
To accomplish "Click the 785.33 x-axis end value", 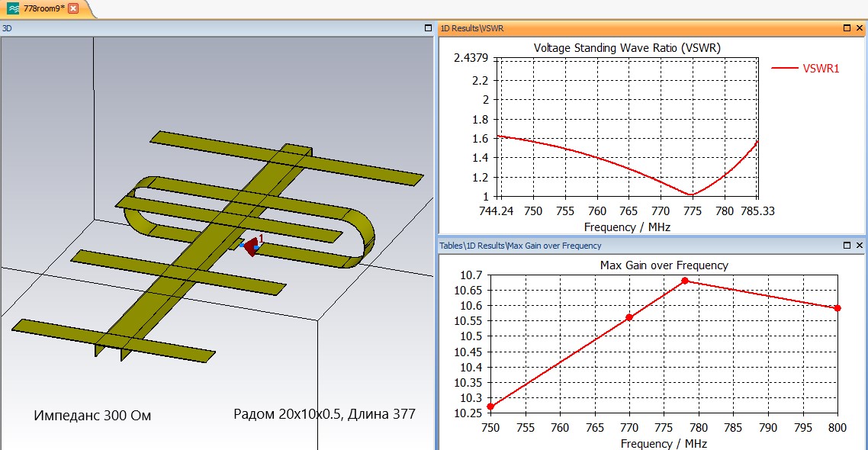I will (758, 211).
